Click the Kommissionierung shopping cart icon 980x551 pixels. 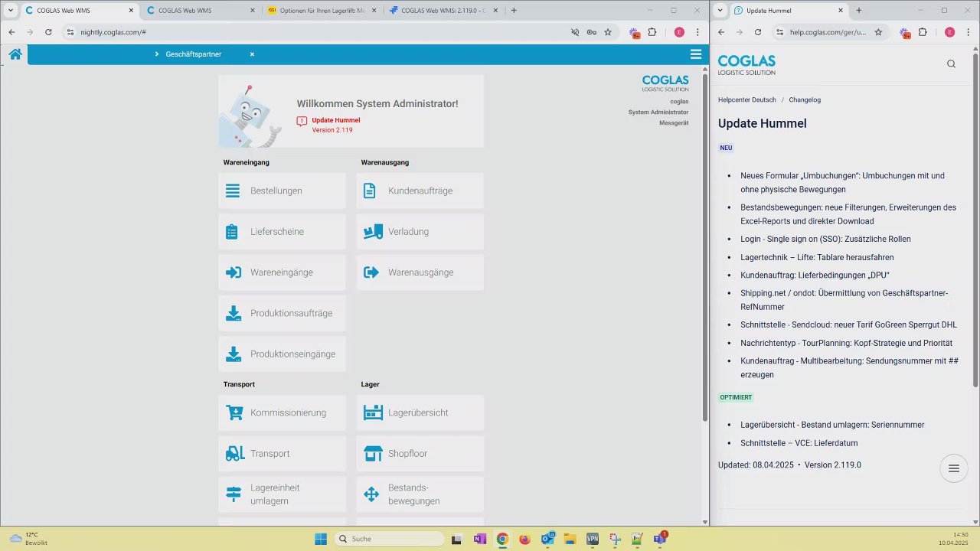click(234, 412)
